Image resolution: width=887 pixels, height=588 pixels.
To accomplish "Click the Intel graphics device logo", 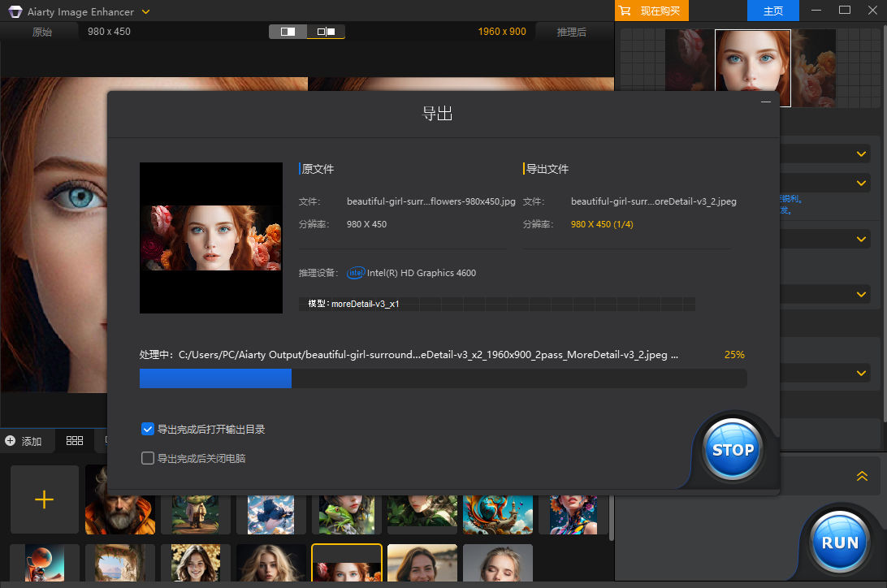I will [x=356, y=273].
